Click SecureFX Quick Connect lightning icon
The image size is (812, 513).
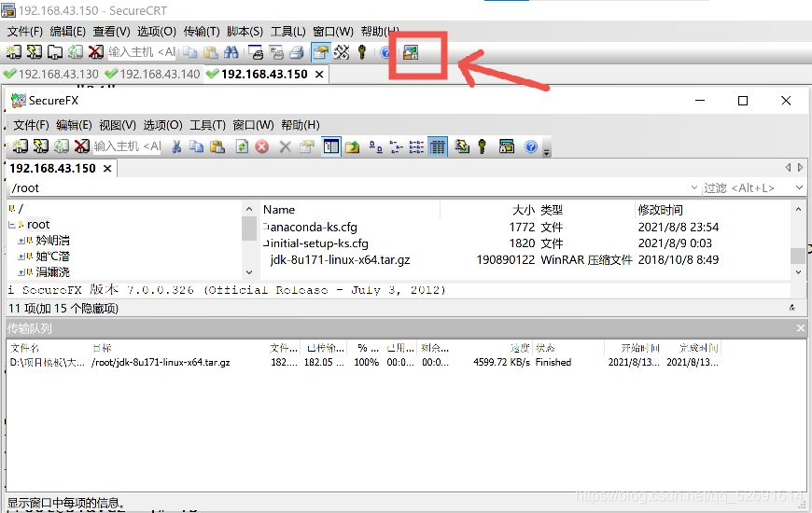[x=41, y=146]
